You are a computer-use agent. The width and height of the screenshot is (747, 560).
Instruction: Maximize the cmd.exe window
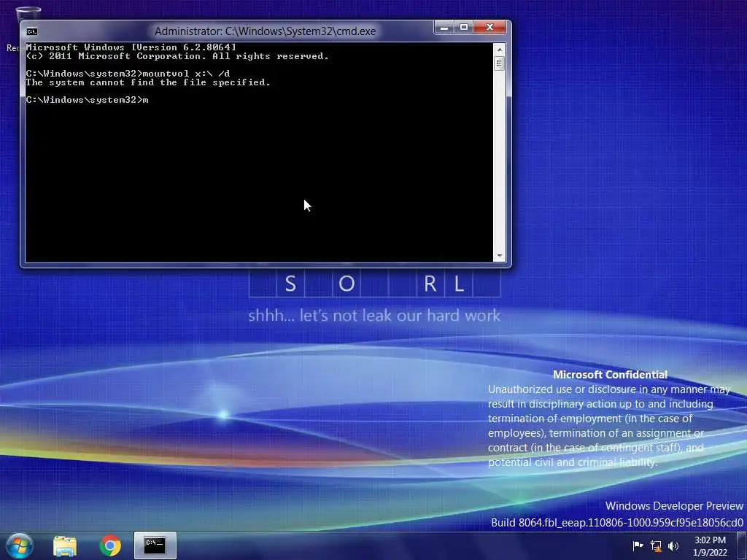pos(463,27)
